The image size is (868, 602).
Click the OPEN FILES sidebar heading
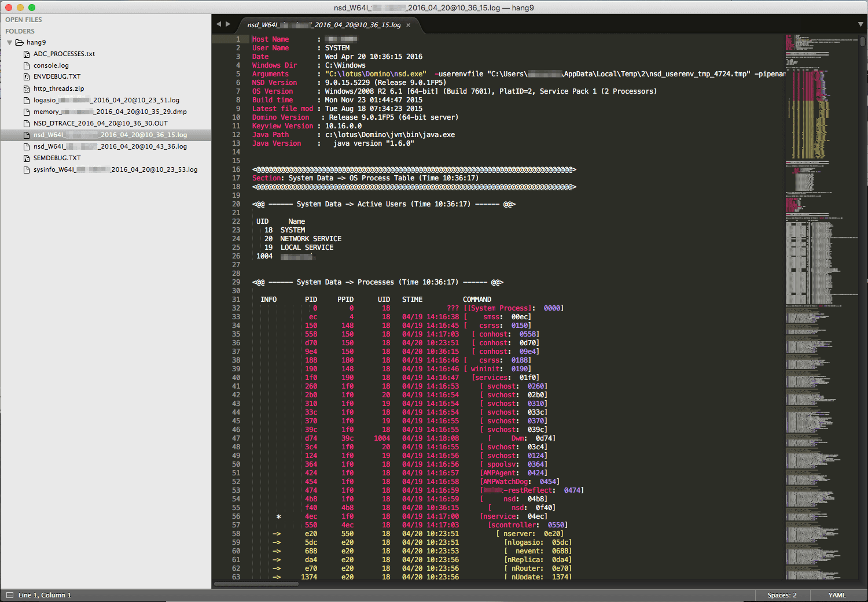pyautogui.click(x=24, y=20)
